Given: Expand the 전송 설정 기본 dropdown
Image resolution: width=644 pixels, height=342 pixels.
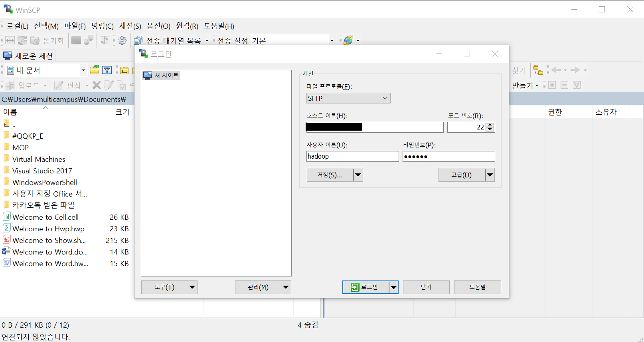Looking at the screenshot, I should click(x=332, y=40).
